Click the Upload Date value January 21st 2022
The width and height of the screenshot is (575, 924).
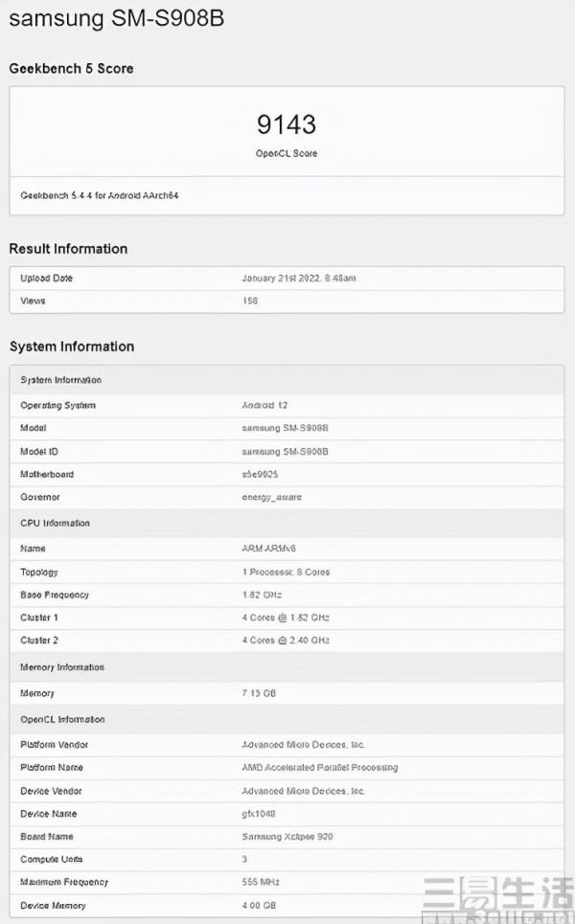301,279
